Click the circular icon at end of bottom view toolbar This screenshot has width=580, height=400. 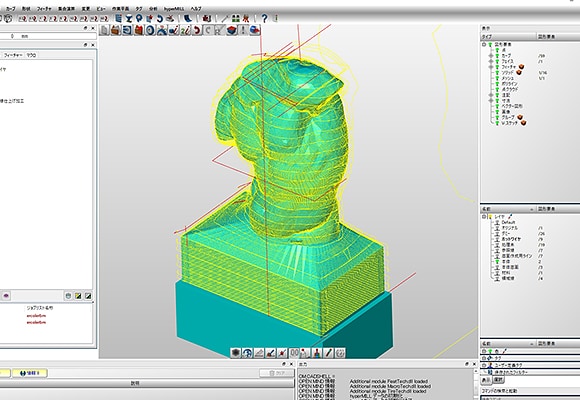[340, 353]
